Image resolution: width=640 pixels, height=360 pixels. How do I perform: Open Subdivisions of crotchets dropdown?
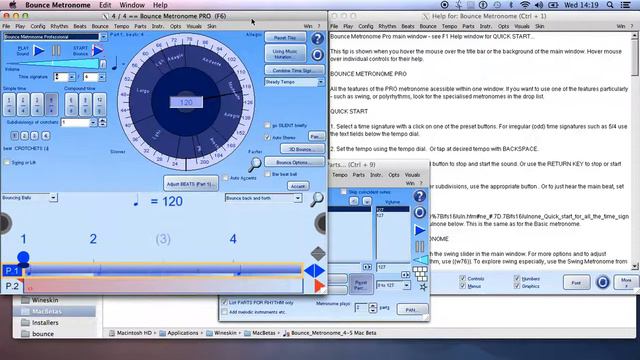point(93,122)
